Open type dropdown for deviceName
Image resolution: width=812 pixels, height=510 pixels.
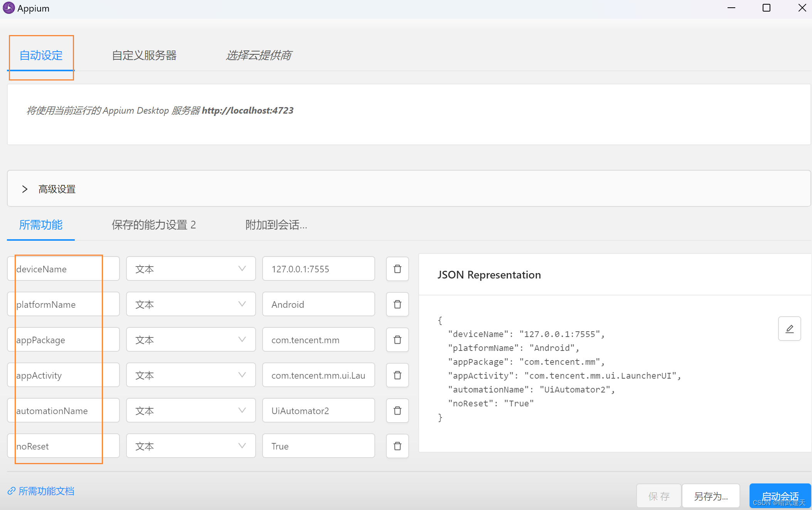(191, 269)
